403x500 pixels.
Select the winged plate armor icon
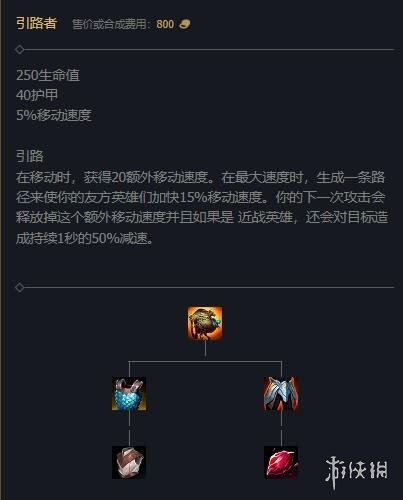281,394
